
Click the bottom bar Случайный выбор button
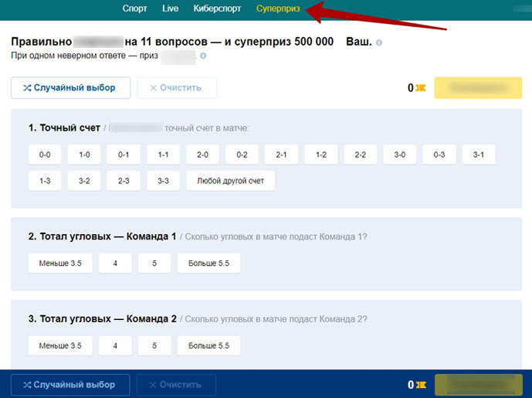click(x=70, y=385)
